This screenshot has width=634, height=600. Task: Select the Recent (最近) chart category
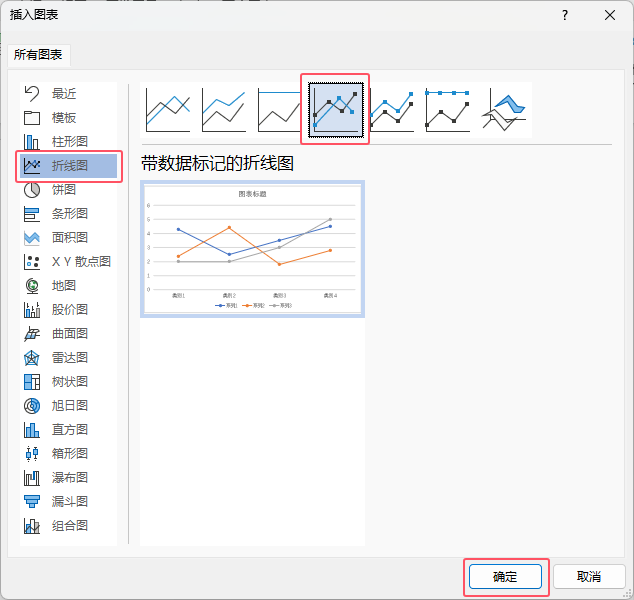click(68, 94)
